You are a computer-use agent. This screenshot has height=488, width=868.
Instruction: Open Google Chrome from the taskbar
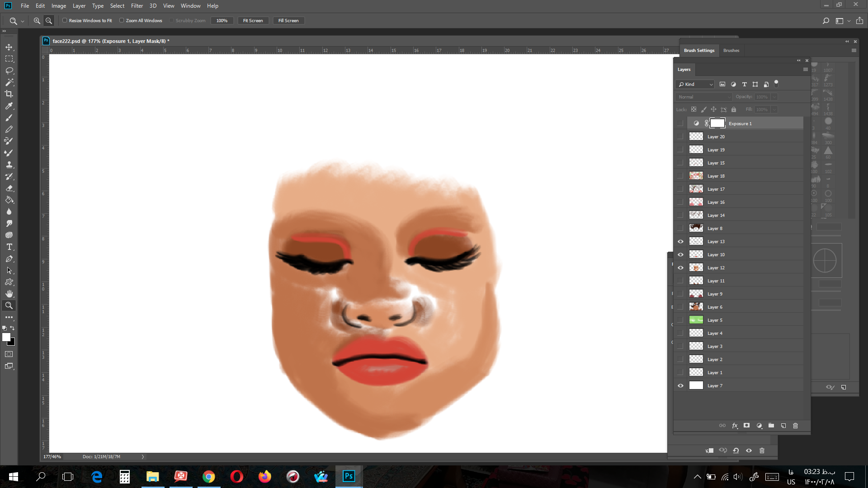click(208, 477)
